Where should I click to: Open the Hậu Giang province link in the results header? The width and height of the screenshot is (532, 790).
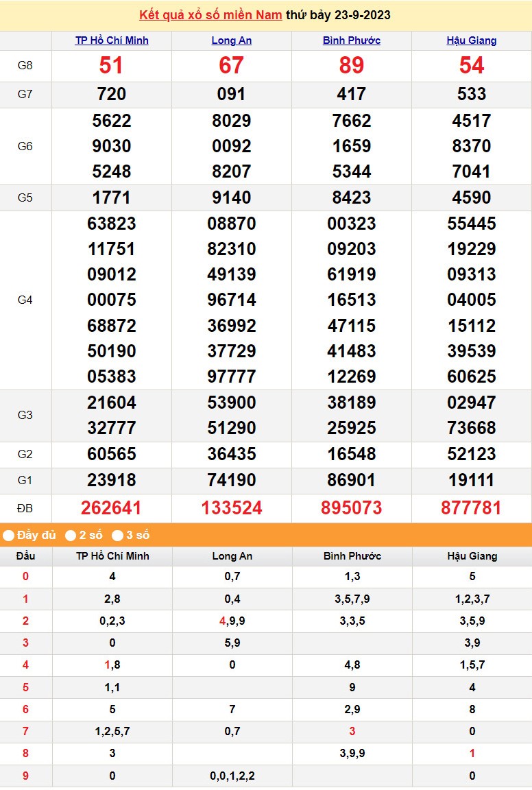point(472,40)
